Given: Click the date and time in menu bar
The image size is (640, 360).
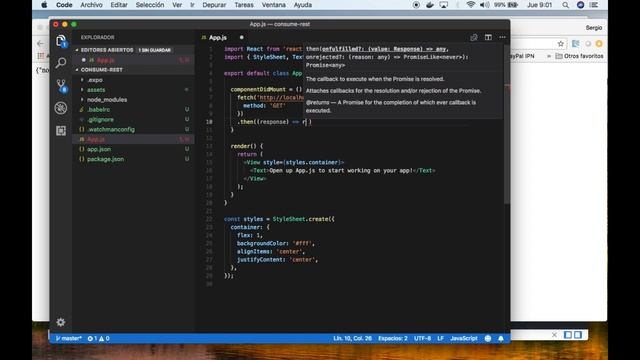Looking at the screenshot, I should [x=539, y=5].
